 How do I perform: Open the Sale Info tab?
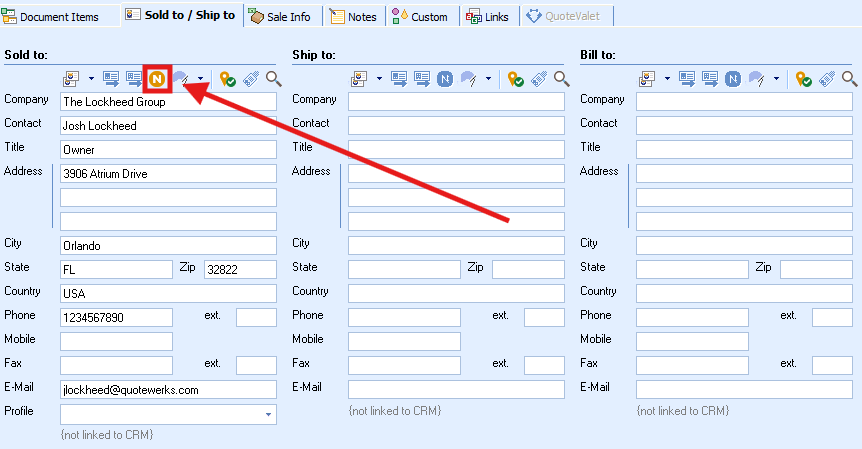point(281,16)
